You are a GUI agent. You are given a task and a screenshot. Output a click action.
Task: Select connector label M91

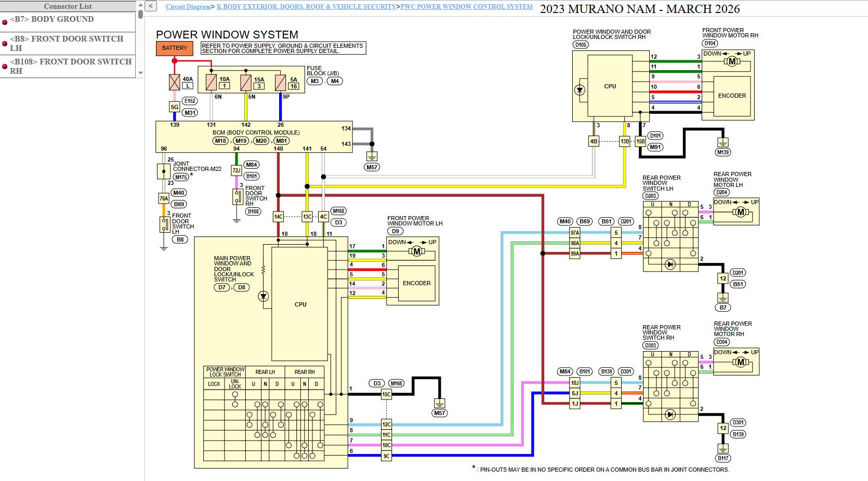655,147
